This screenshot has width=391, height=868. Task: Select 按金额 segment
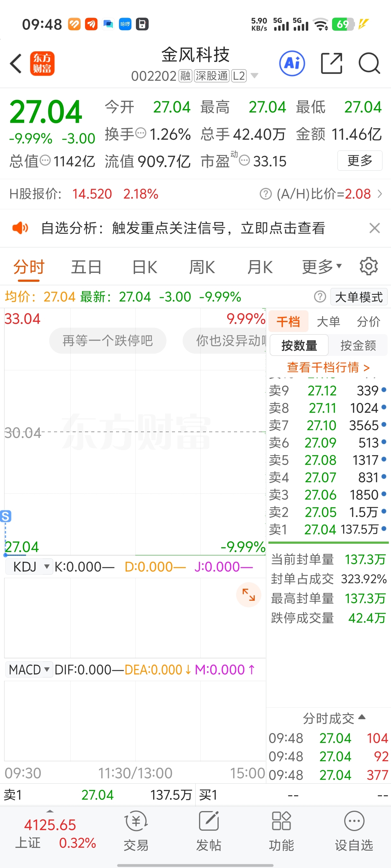[358, 345]
